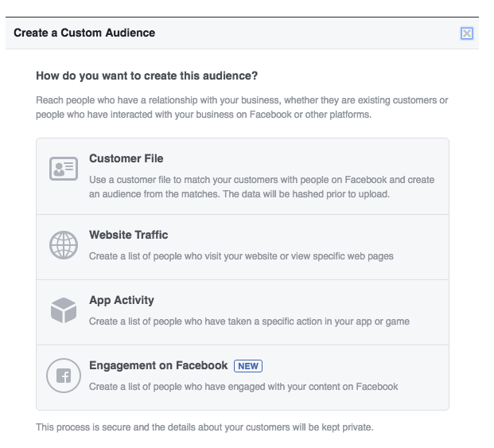Viewport: 494px width, 448px height.
Task: Click the App Activity cube icon
Action: click(x=63, y=310)
